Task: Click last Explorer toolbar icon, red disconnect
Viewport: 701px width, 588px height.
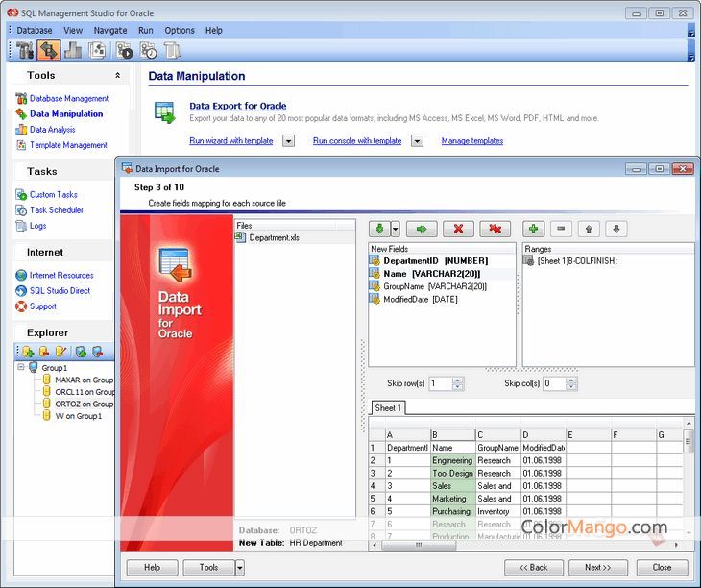Action: pos(97,352)
